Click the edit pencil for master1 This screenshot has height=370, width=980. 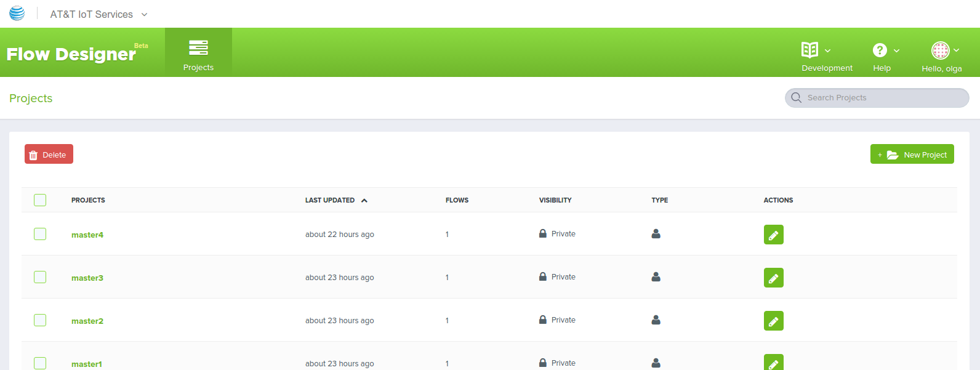[774, 362]
